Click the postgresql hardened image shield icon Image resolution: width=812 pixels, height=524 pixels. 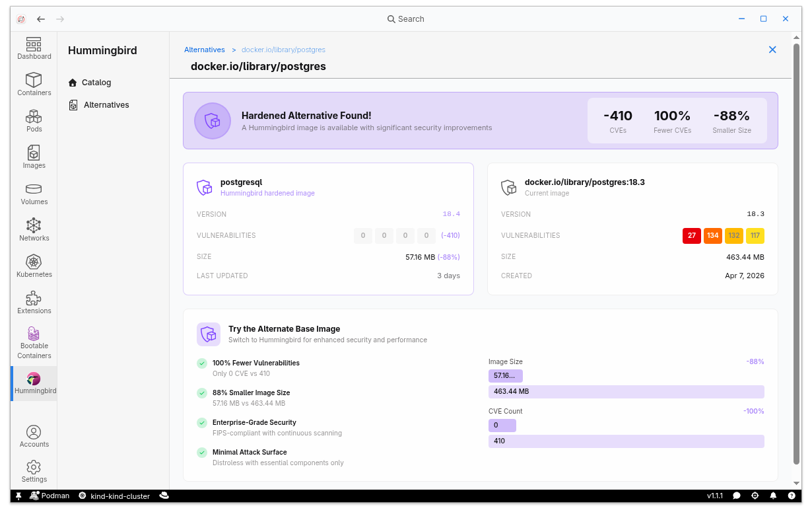point(205,188)
